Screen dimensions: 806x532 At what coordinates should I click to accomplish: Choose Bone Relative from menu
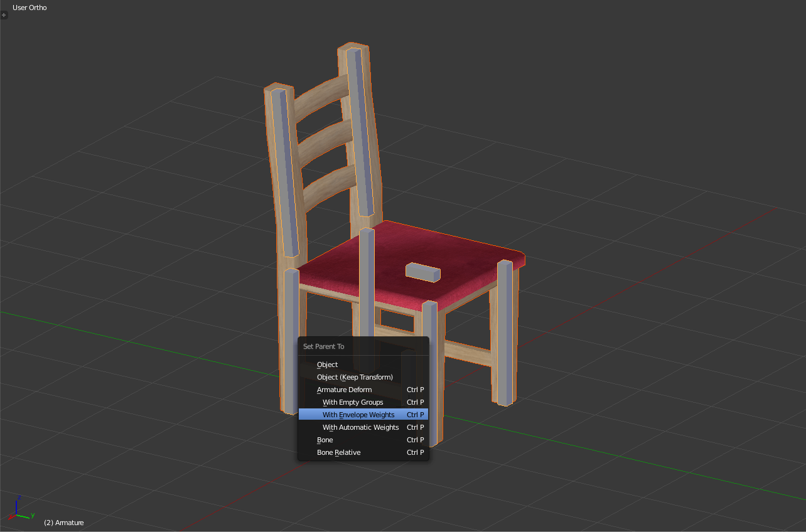(338, 452)
